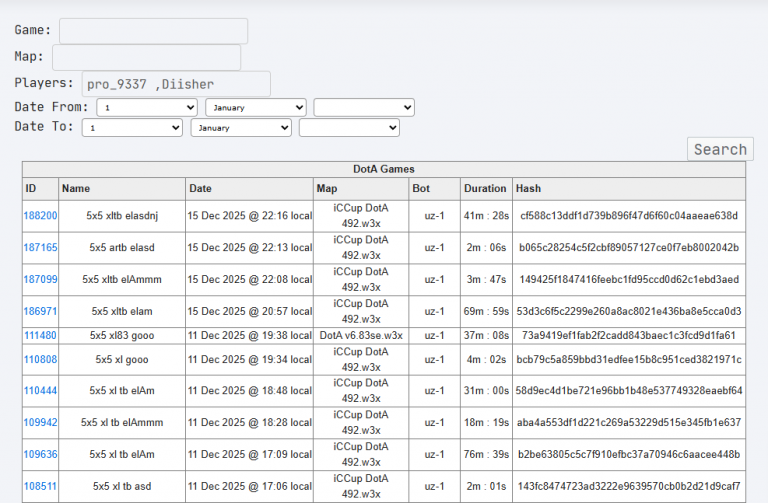Click hash starting 149425f18474
The height and width of the screenshot is (503, 768).
[x=629, y=279]
